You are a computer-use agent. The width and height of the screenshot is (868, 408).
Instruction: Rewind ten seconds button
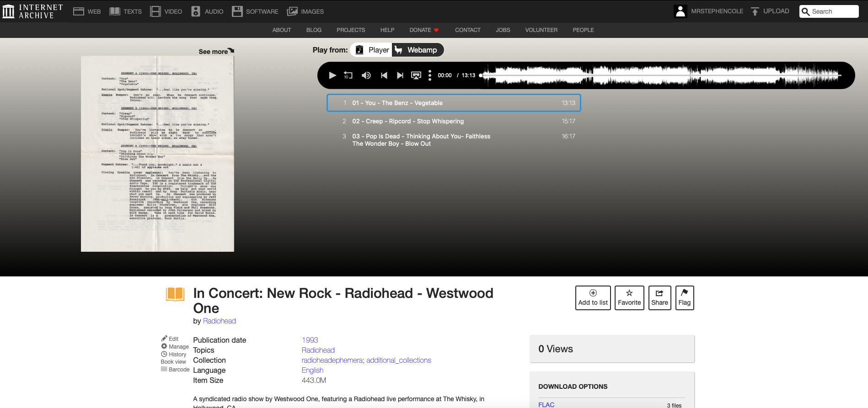[348, 75]
